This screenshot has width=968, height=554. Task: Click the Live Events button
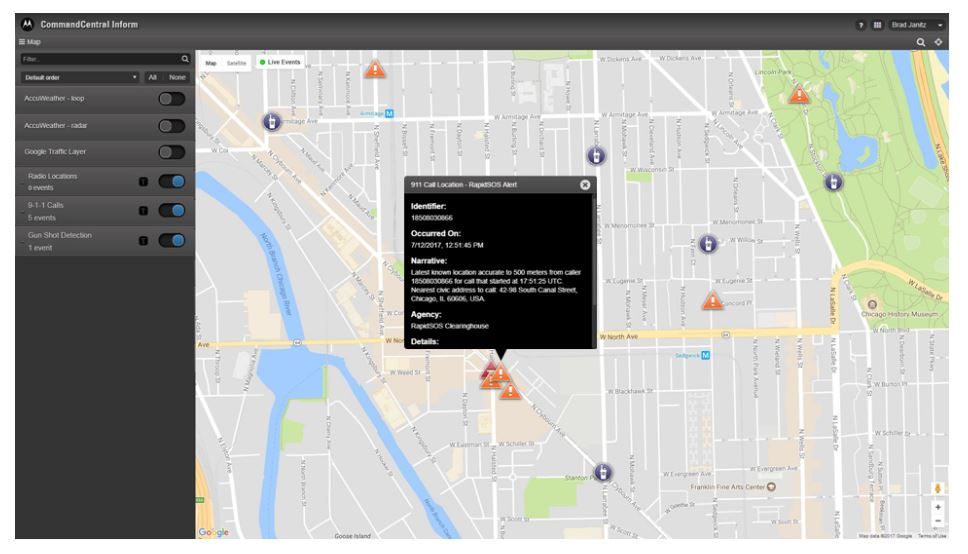click(280, 62)
